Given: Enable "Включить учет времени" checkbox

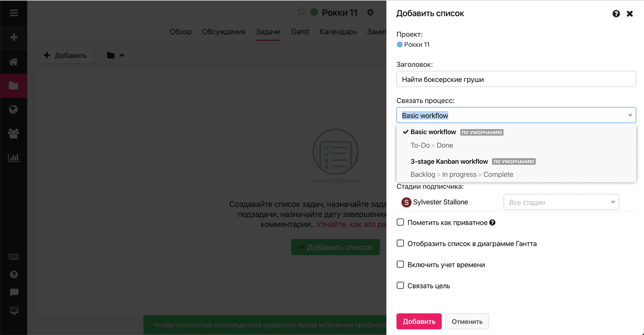Looking at the screenshot, I should click(x=400, y=264).
